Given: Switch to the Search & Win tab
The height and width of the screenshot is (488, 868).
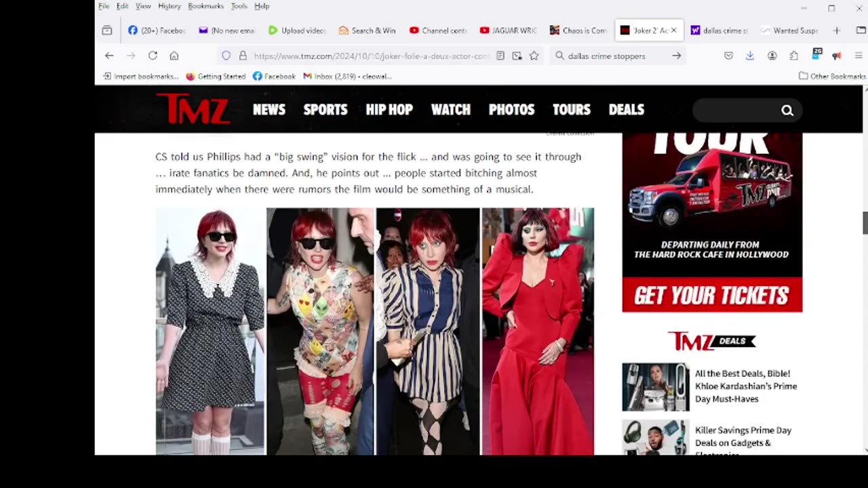Looking at the screenshot, I should tap(367, 30).
